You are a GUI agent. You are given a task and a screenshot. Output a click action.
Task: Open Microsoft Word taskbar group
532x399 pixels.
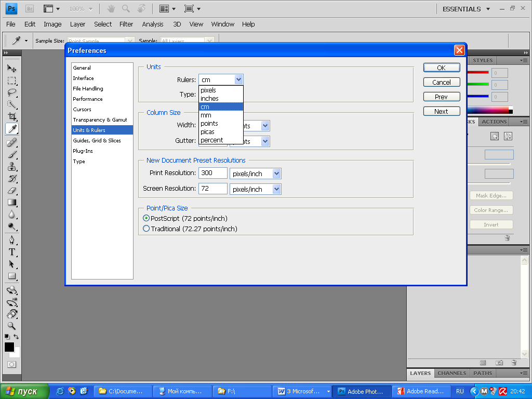coord(303,392)
